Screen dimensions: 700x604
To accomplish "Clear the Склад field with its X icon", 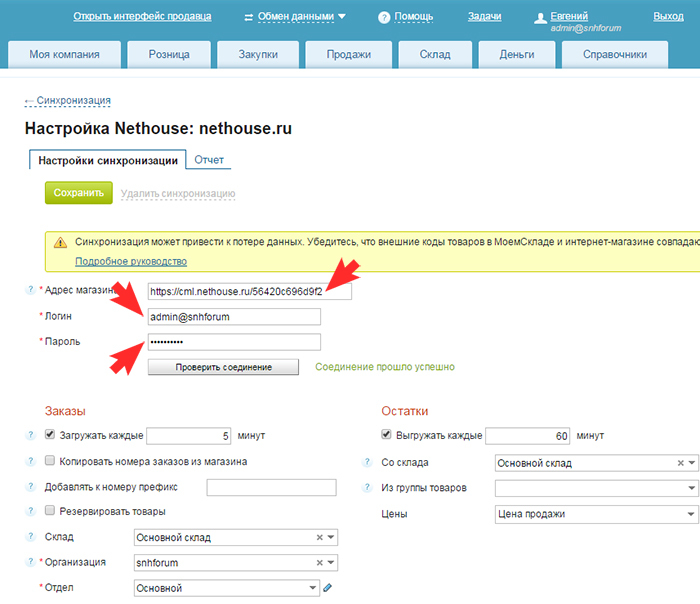I will [320, 537].
